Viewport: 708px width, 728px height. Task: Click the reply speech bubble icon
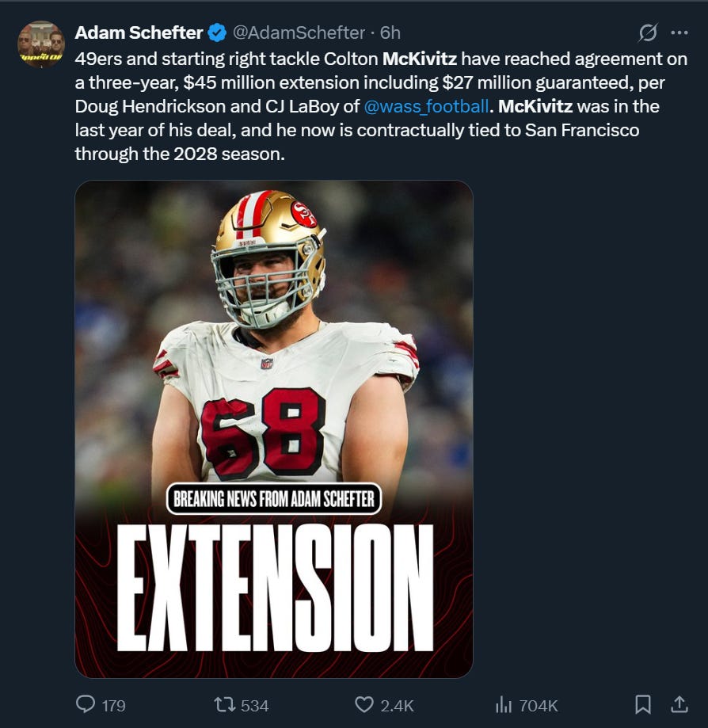(x=86, y=704)
